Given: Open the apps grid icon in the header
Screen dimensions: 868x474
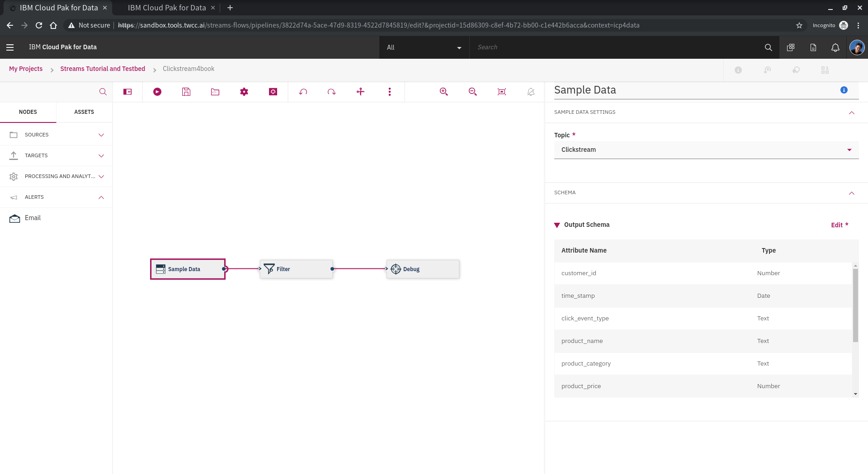Looking at the screenshot, I should click(x=791, y=47).
